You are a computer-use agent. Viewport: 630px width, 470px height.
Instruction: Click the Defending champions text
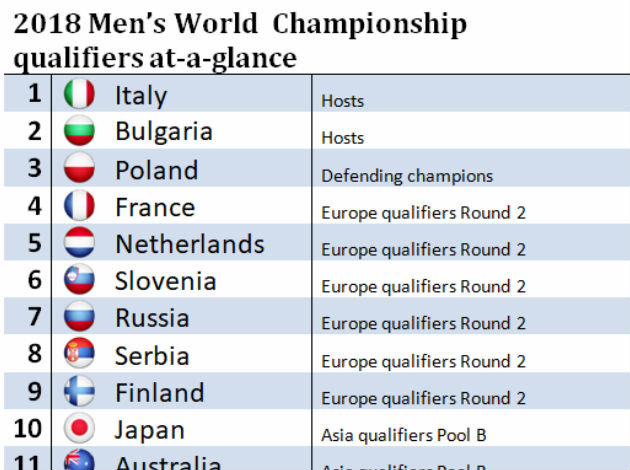coord(406,176)
